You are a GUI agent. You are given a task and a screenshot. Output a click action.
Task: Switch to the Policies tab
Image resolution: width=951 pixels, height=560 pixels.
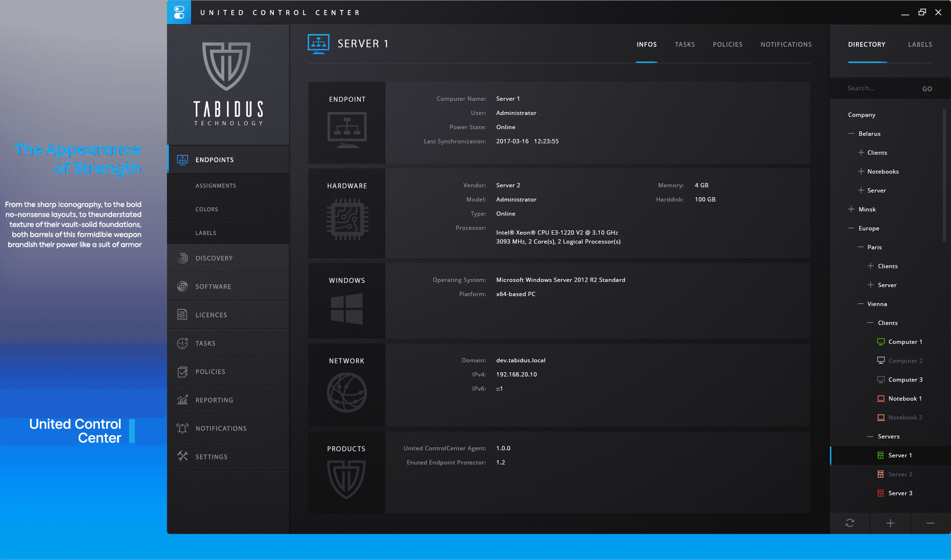[x=727, y=44]
